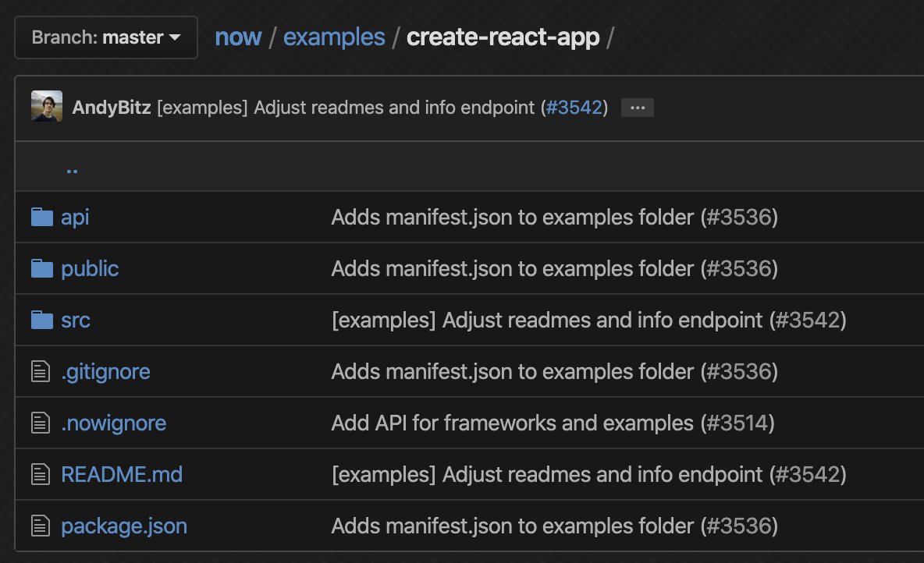Click 'create-react-app' breadcrumb text
Image resolution: width=924 pixels, height=563 pixels.
503,37
